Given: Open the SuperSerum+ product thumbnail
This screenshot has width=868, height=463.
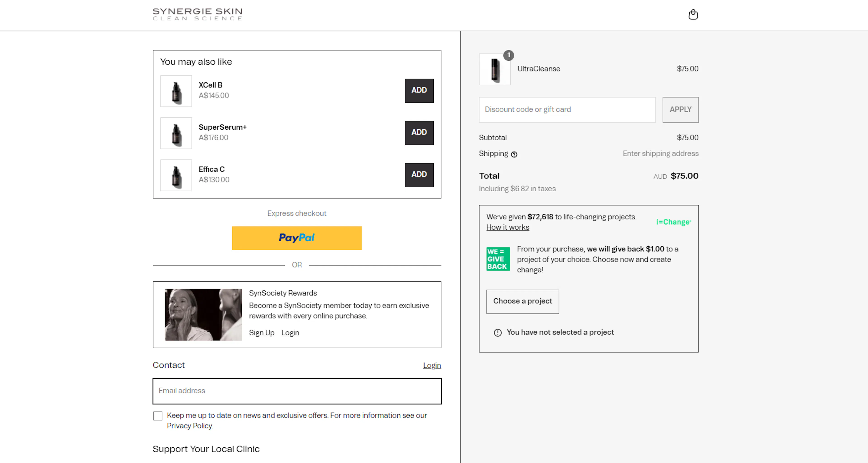Looking at the screenshot, I should coord(176,133).
